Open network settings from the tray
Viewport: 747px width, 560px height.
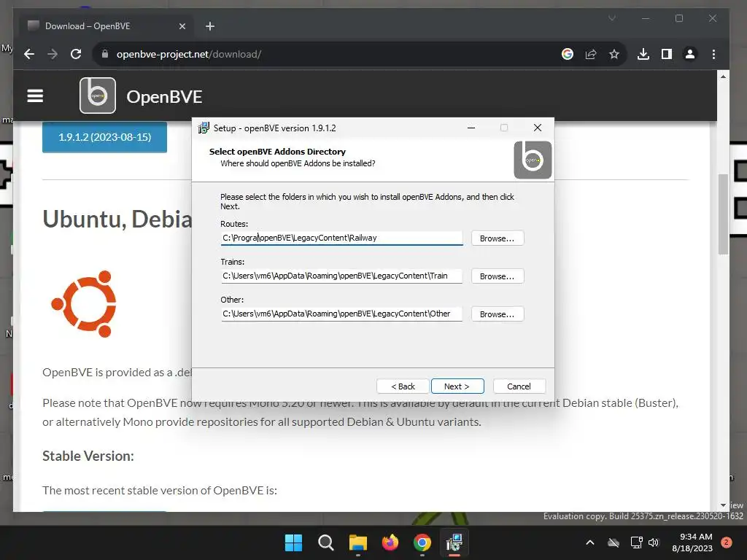coord(636,542)
